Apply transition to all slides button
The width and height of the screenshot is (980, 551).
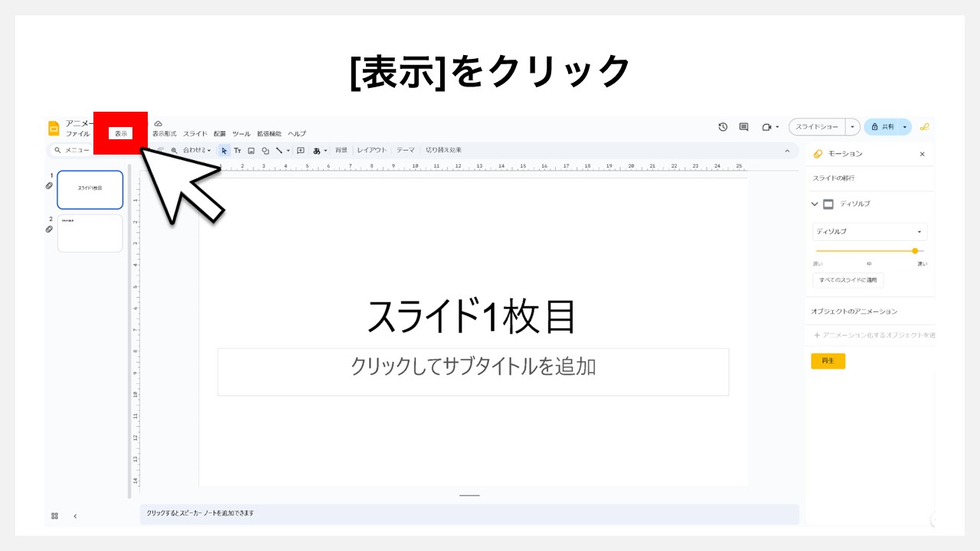(848, 280)
